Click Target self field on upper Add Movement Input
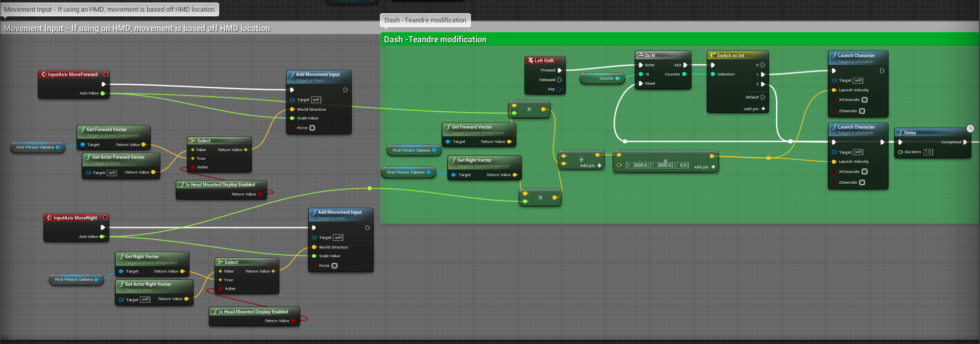Screen dimensions: 980x344 (316, 100)
